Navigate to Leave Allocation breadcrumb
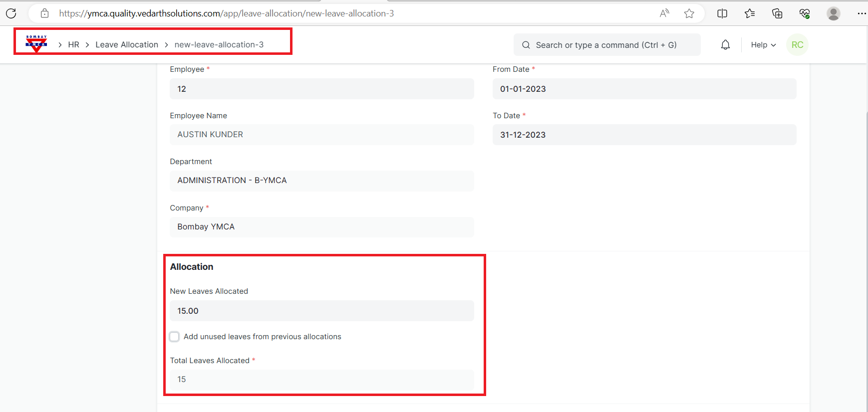868x412 pixels. click(127, 44)
